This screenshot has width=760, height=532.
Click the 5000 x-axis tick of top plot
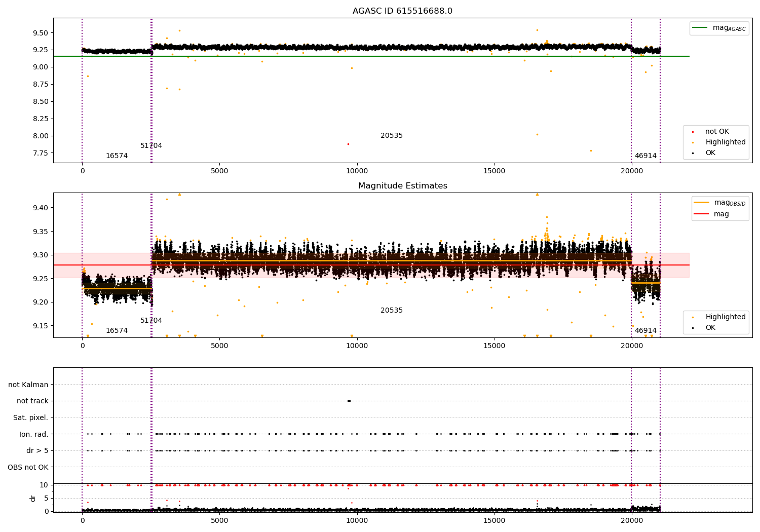219,171
